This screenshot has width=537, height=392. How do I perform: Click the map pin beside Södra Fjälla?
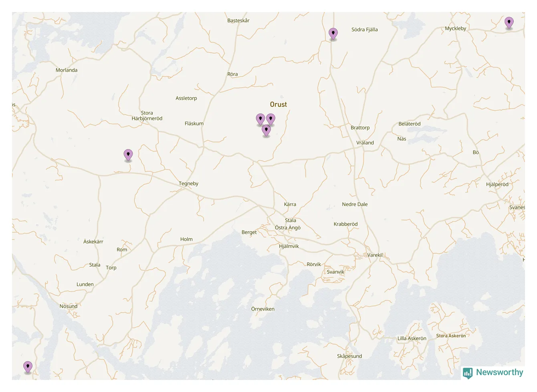click(333, 34)
